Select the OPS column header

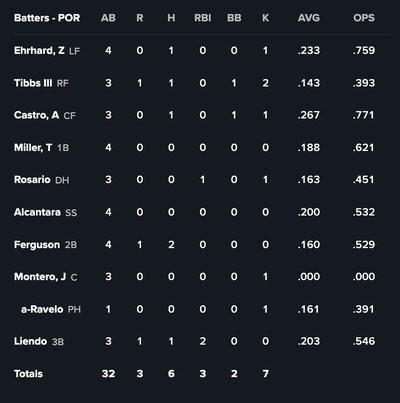click(x=364, y=18)
